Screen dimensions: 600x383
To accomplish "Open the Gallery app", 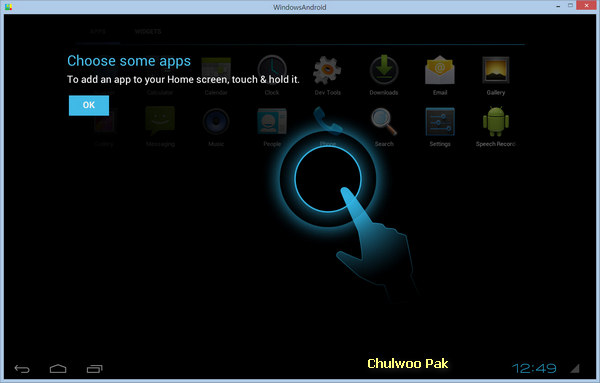I will [496, 70].
